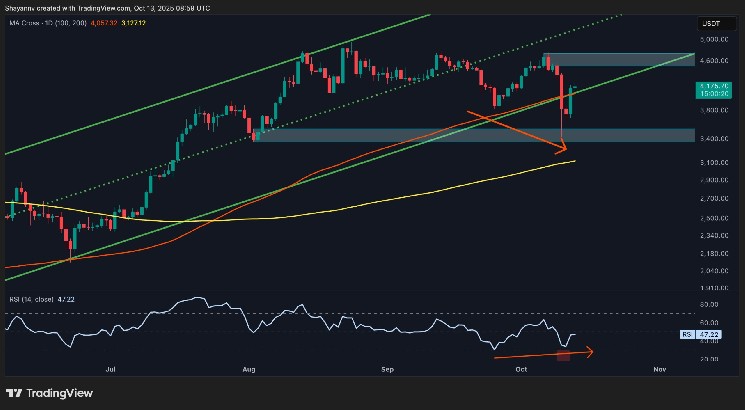The image size is (745, 410).
Task: Select the lower support zone rectangle
Action: click(x=450, y=135)
